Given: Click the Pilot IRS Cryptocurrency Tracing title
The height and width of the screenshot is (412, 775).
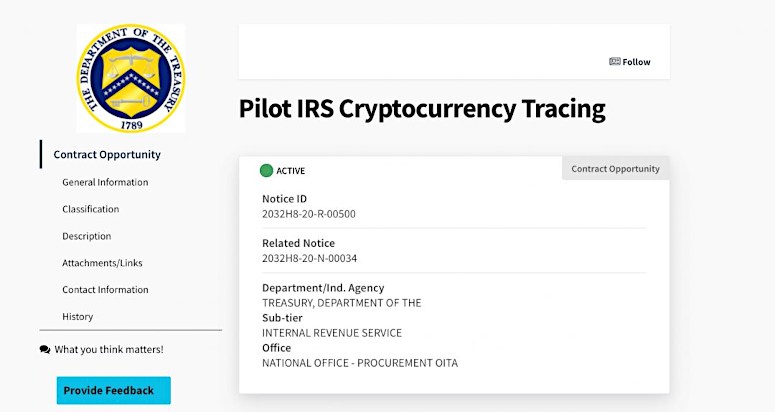Looking at the screenshot, I should 422,109.
